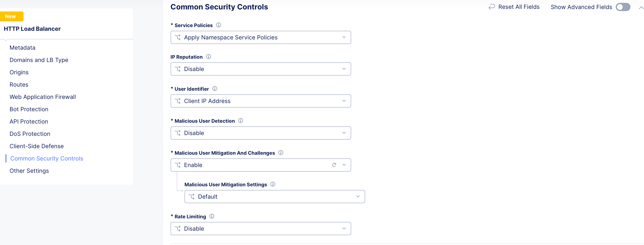This screenshot has width=644, height=245.
Task: Collapse the section using the top-right chevron
Action: pos(640,7)
